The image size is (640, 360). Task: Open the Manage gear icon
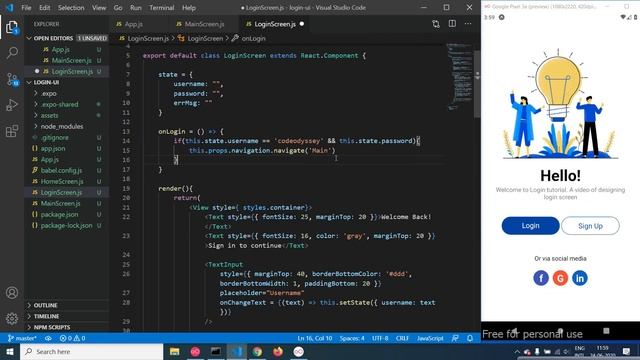[12, 318]
